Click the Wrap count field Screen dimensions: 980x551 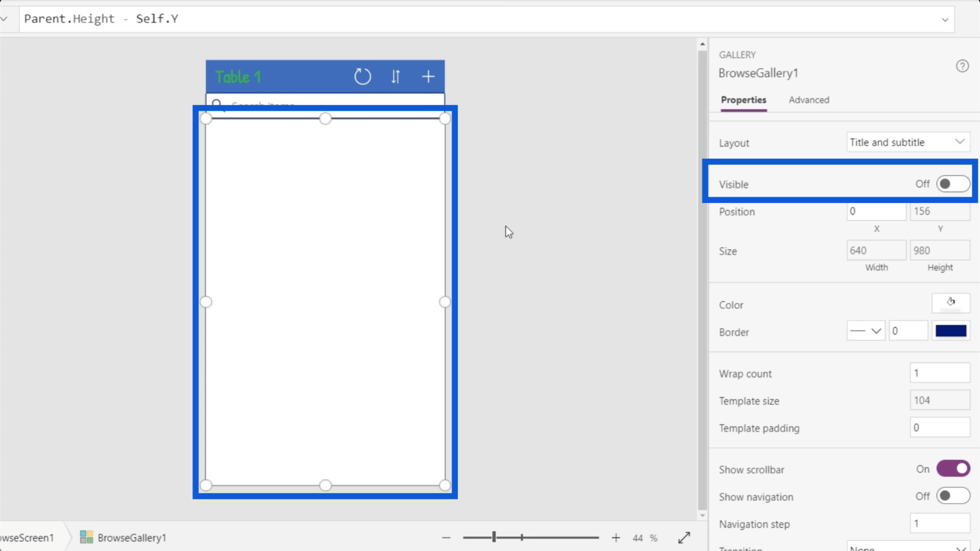coord(940,373)
